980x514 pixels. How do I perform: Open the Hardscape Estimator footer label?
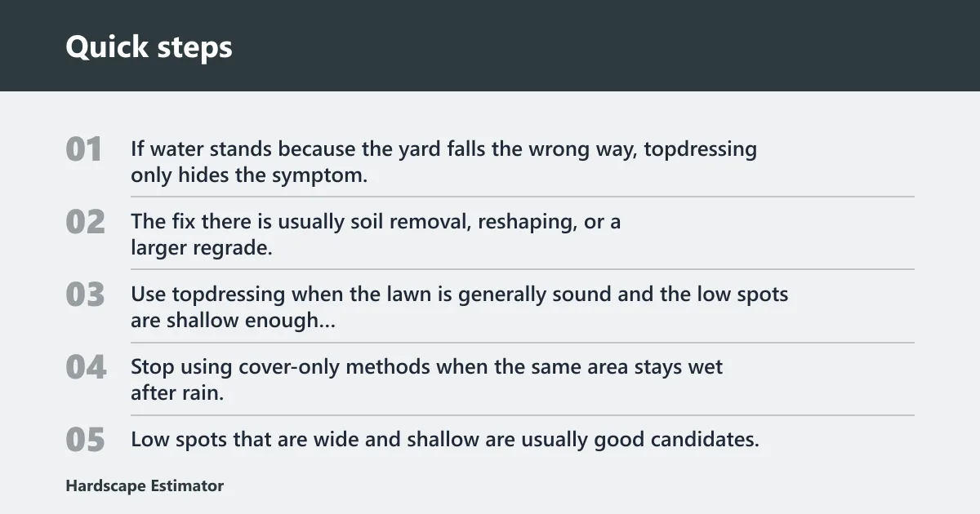(145, 485)
